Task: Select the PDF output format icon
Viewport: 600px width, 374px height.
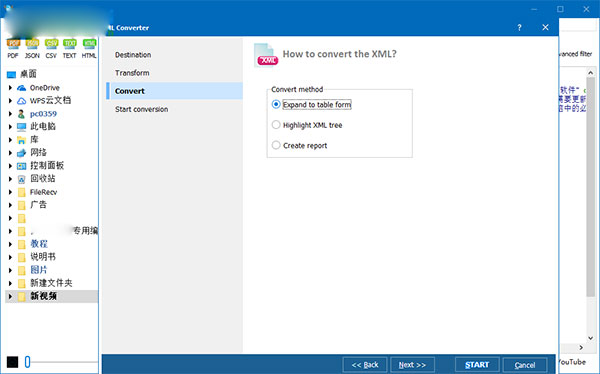Action: tap(13, 48)
